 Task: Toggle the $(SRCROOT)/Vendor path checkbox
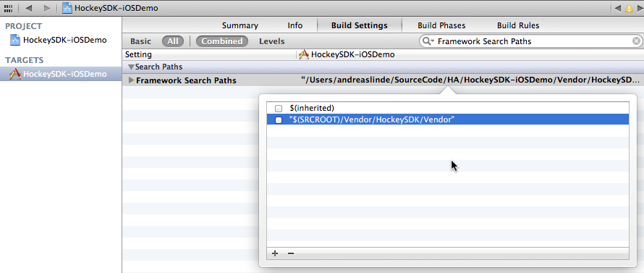coord(279,120)
